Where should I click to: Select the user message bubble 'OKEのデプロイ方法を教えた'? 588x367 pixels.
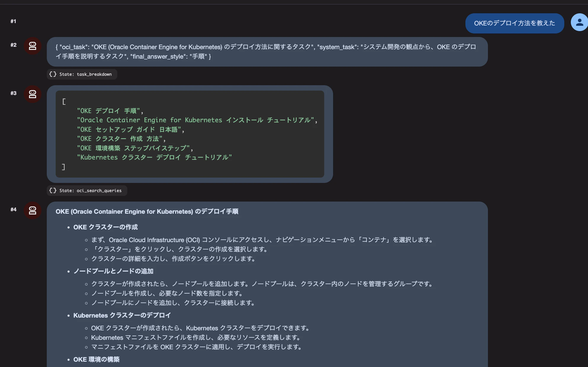515,23
